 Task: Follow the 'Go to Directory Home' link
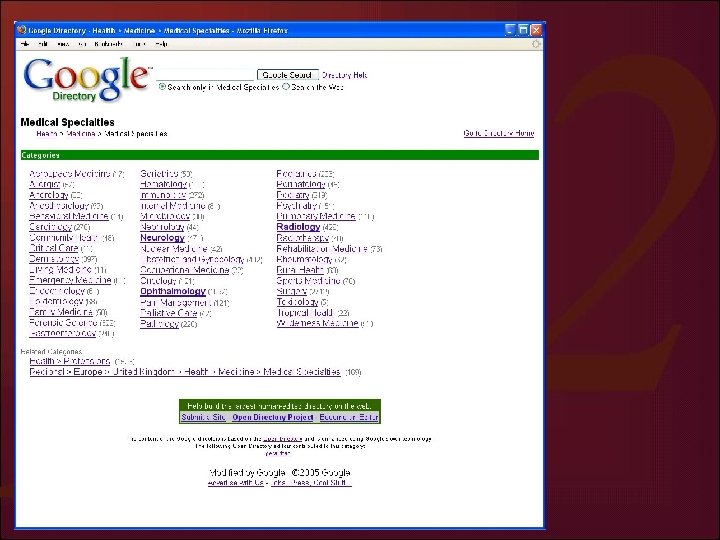coord(499,133)
